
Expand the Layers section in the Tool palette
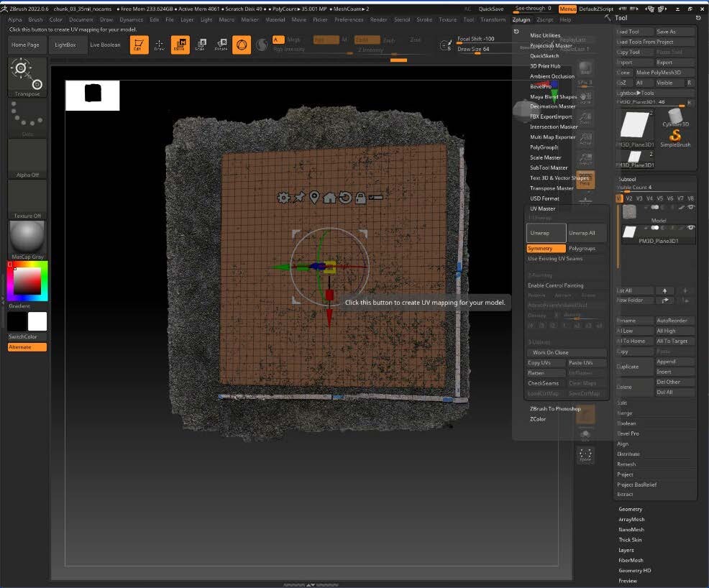click(x=628, y=550)
